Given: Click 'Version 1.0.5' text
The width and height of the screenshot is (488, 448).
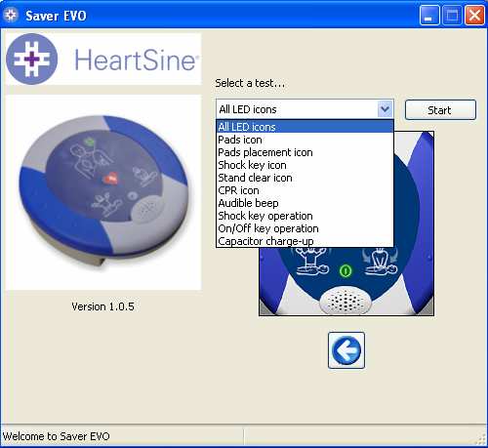Looking at the screenshot, I should click(x=102, y=306).
